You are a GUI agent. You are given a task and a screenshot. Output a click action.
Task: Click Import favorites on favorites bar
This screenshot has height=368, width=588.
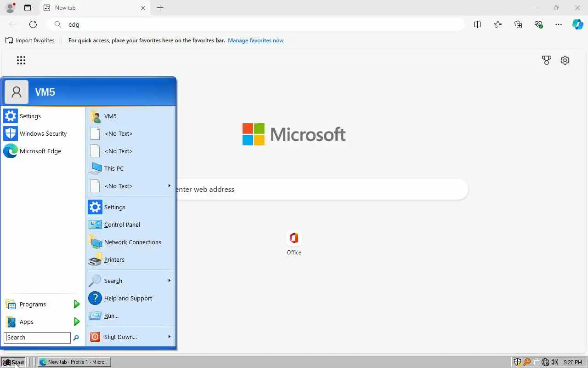click(30, 40)
